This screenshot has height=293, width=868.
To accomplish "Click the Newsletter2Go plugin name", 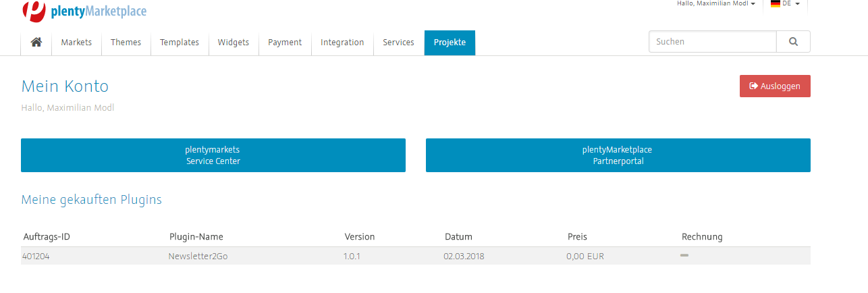I will 198,256.
